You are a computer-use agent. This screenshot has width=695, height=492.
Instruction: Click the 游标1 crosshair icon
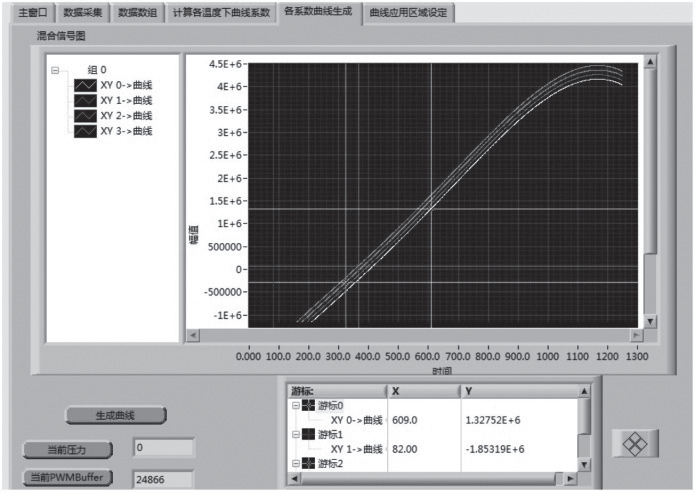308,435
